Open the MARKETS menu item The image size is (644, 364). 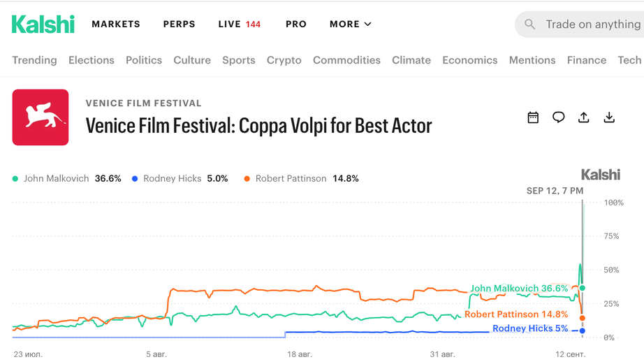tap(116, 24)
